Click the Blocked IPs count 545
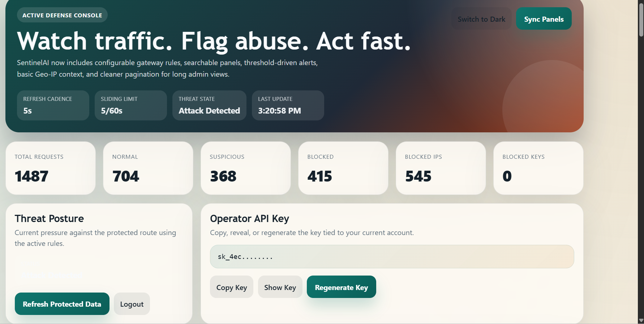Viewport: 644px width, 324px height. tap(418, 176)
